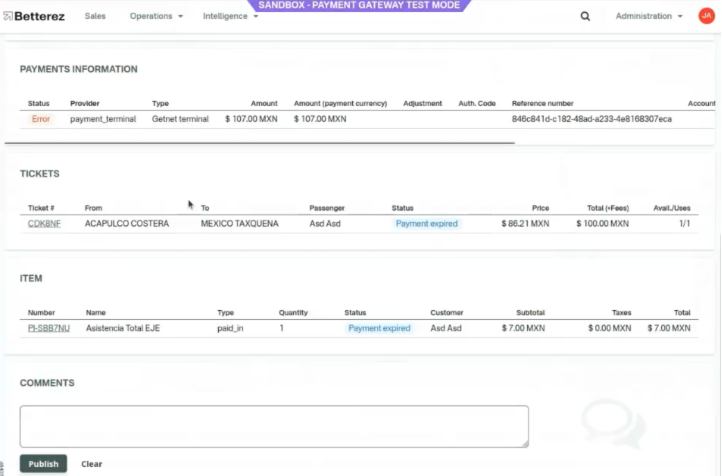This screenshot has width=722, height=476.
Task: Click the comment box resize handle
Action: click(524, 443)
